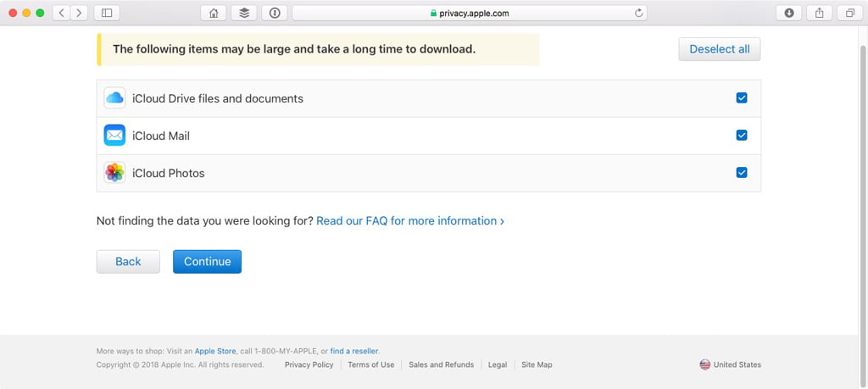Click the United States flag icon

[x=704, y=364]
